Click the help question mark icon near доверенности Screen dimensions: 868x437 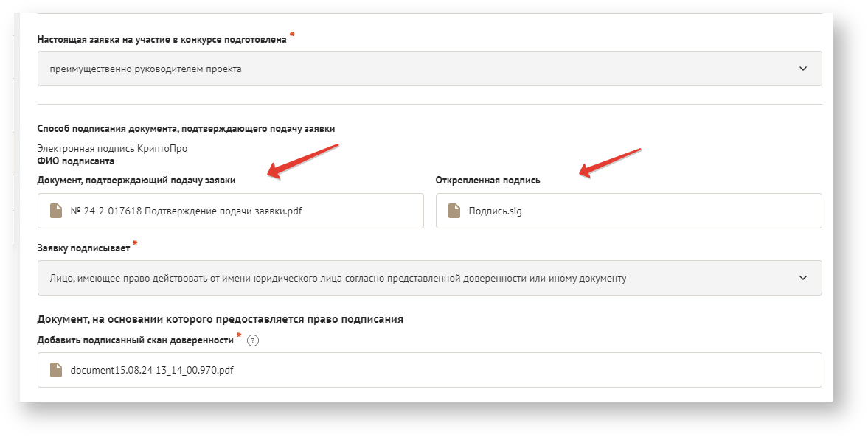pos(254,340)
